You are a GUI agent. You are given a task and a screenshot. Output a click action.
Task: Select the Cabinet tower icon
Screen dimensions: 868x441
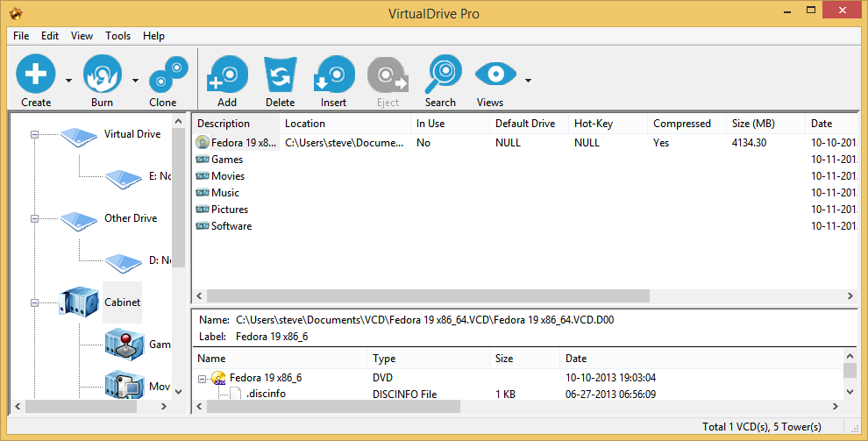79,302
